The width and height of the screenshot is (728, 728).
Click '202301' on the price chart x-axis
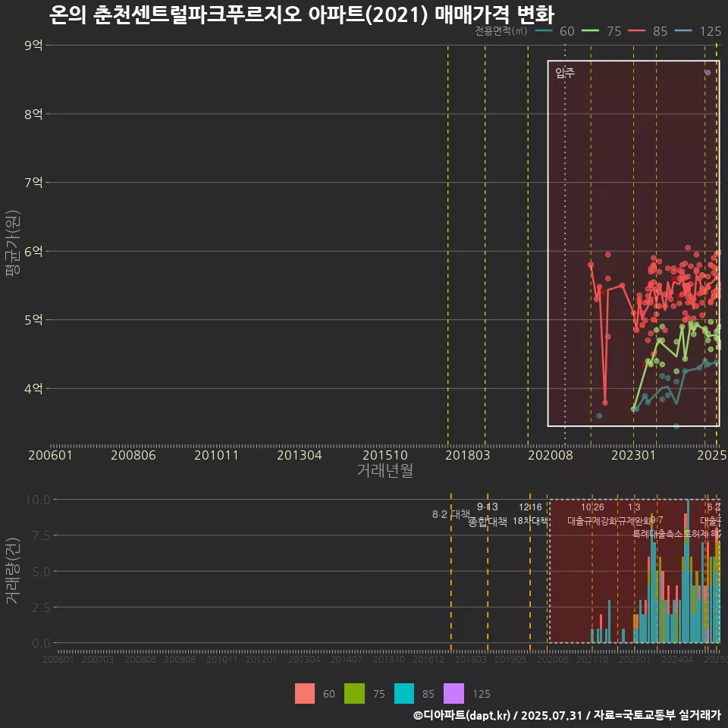click(633, 455)
